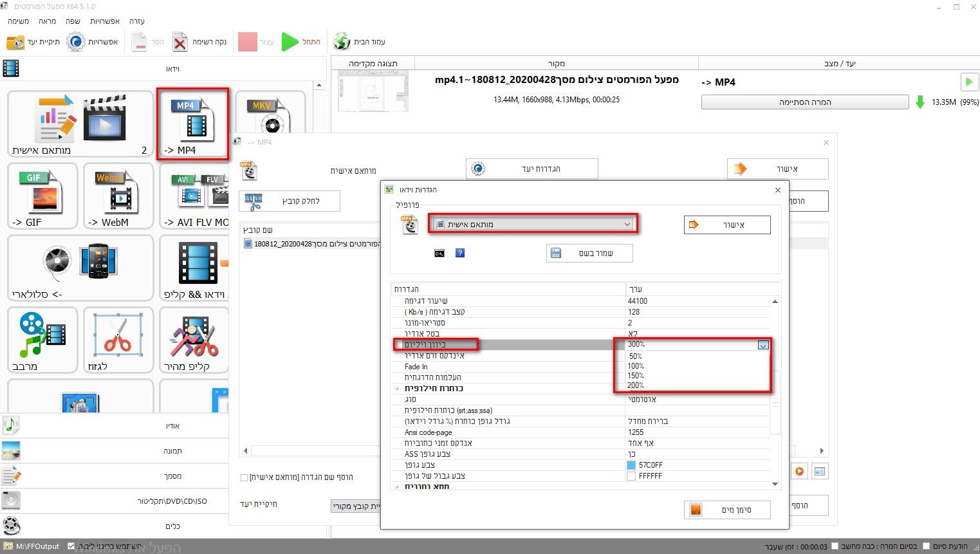Open the view (מראה) menu

47,21
